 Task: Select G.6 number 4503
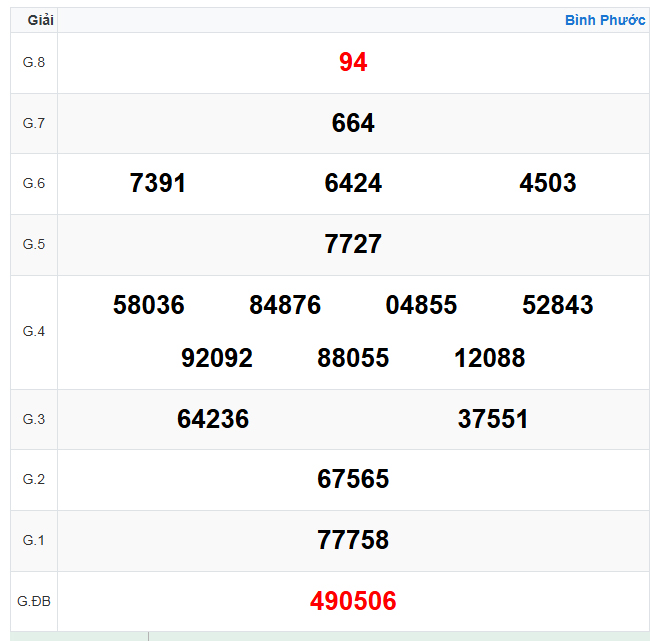point(548,183)
